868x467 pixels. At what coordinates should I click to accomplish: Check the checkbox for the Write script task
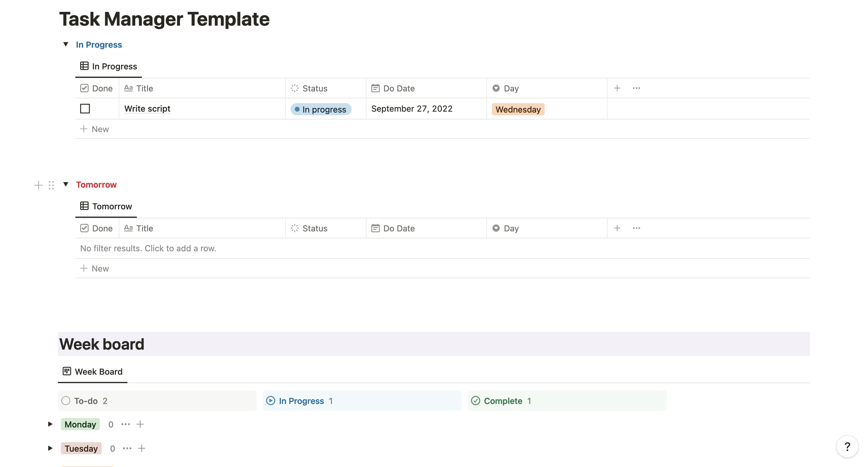(85, 109)
